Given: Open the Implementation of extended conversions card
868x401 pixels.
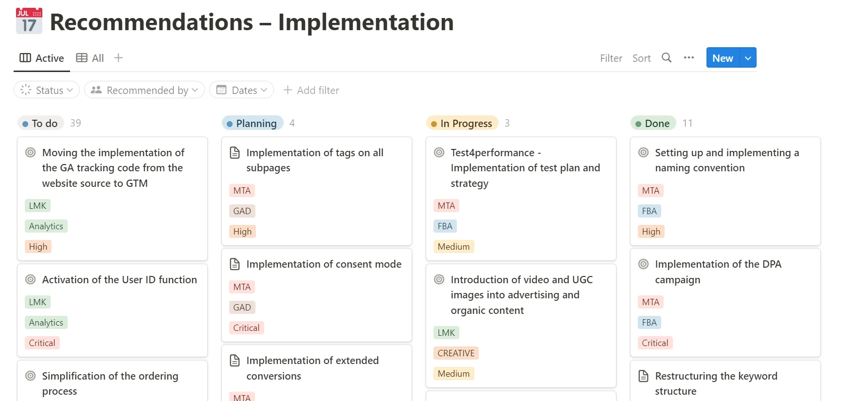Looking at the screenshot, I should 312,368.
